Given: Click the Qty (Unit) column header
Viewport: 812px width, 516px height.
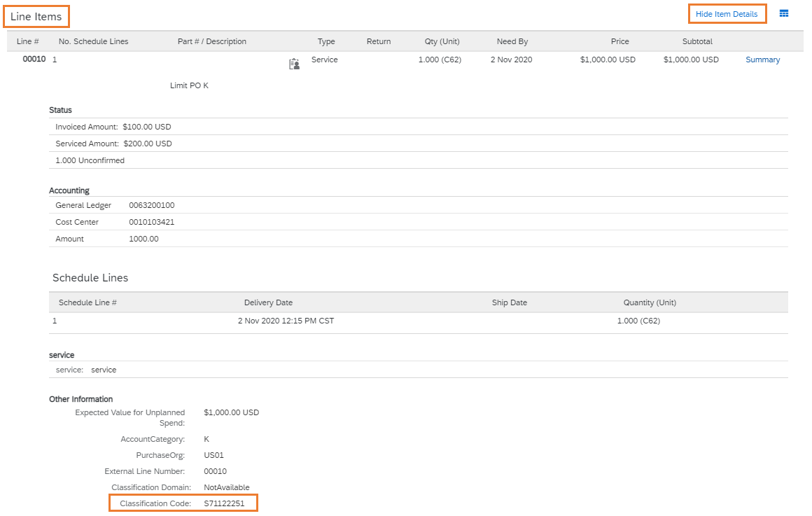Looking at the screenshot, I should [x=442, y=41].
